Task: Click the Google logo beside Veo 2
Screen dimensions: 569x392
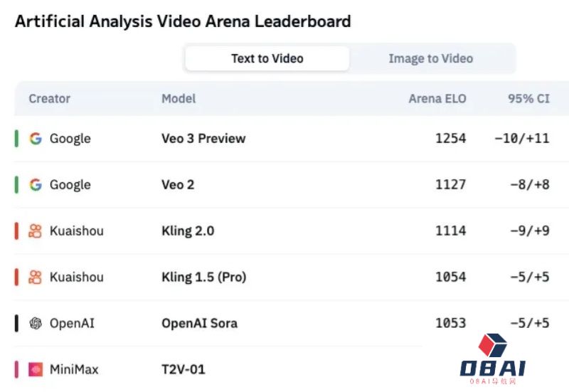Action: click(36, 185)
